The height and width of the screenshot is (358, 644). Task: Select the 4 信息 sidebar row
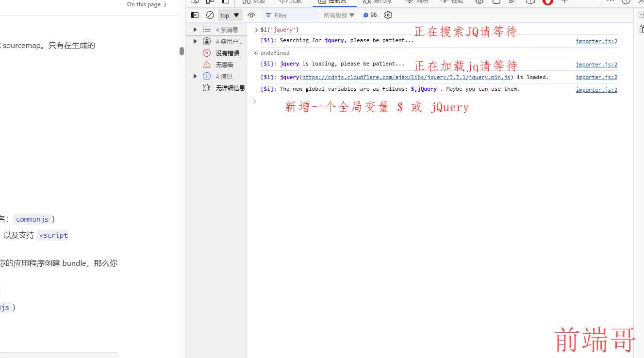[x=216, y=76]
